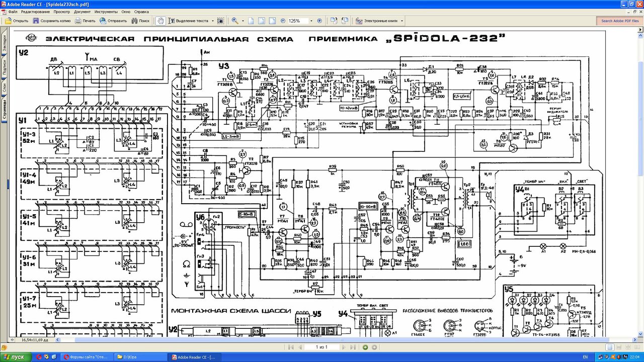Image resolution: width=644 pixels, height=362 pixels.
Task: Select Continuous page layout
Action: (619, 347)
